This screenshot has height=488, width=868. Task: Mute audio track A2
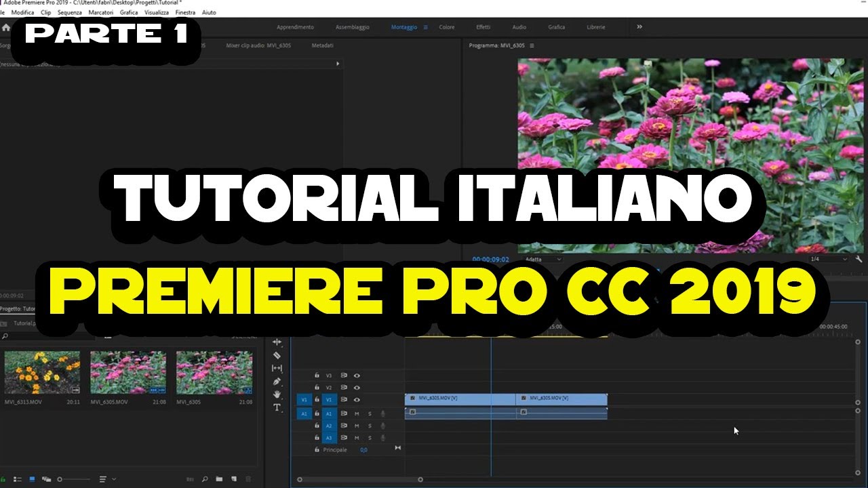tap(357, 426)
